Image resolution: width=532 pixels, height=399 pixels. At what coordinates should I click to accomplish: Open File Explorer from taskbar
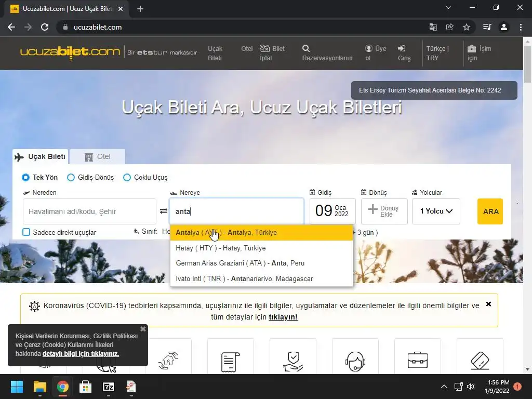click(x=39, y=387)
